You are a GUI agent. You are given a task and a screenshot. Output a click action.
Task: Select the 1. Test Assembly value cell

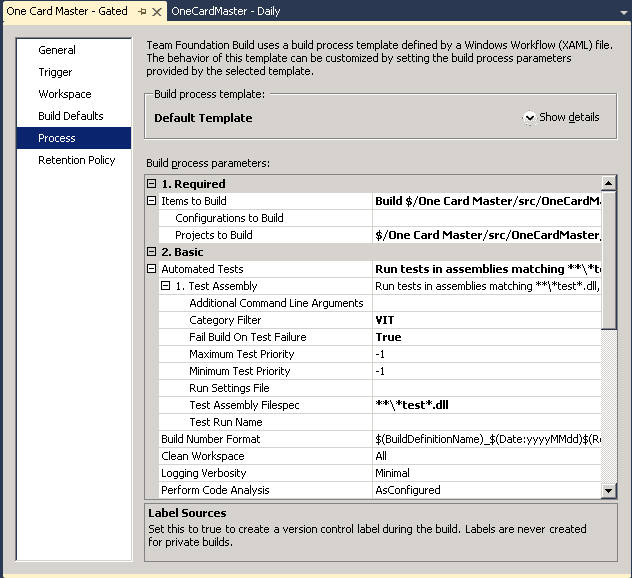[486, 286]
